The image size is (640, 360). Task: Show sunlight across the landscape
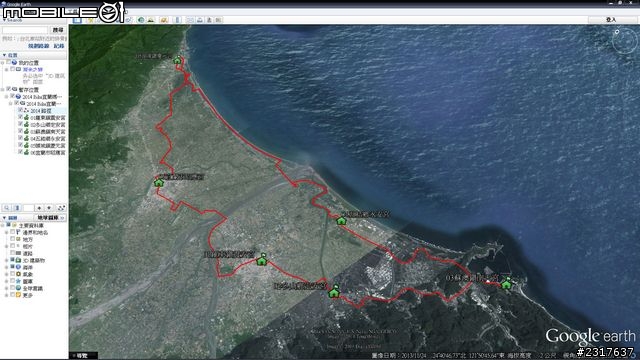coord(151,20)
